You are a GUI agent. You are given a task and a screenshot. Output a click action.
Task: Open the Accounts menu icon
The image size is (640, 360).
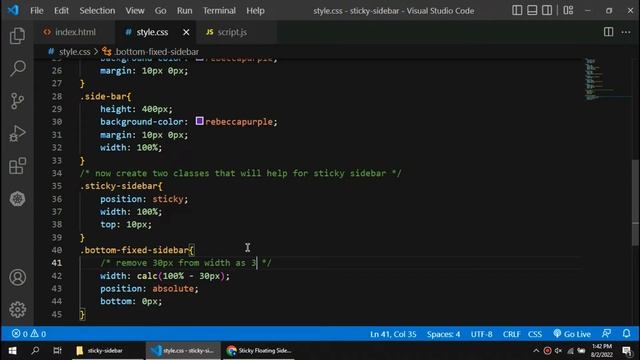[x=17, y=278]
